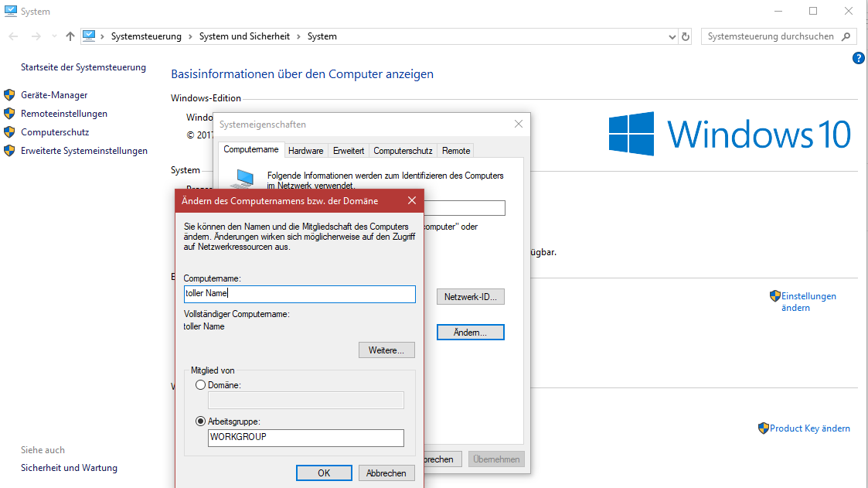The image size is (868, 488).
Task: Click Einstellungen ändern link
Action: 808,302
